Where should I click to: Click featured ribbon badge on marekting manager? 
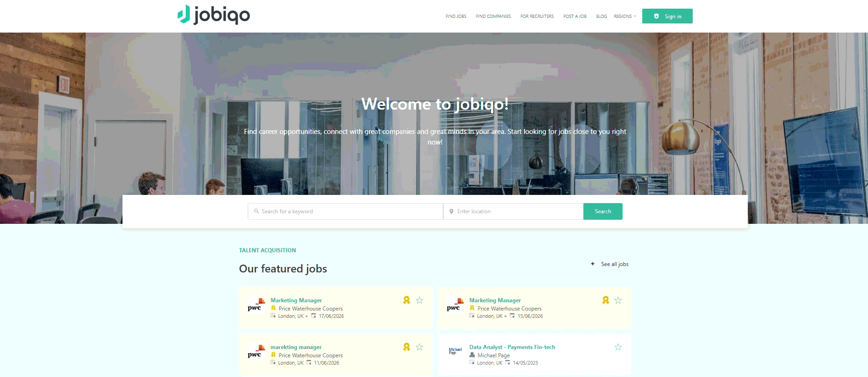(x=406, y=347)
